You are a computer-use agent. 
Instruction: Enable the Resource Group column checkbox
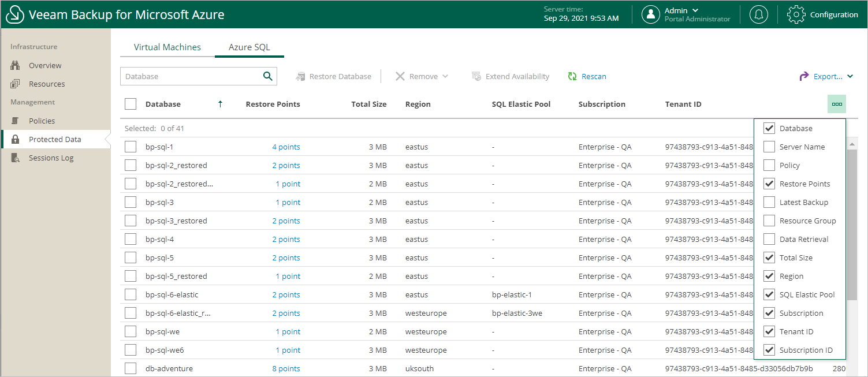769,221
